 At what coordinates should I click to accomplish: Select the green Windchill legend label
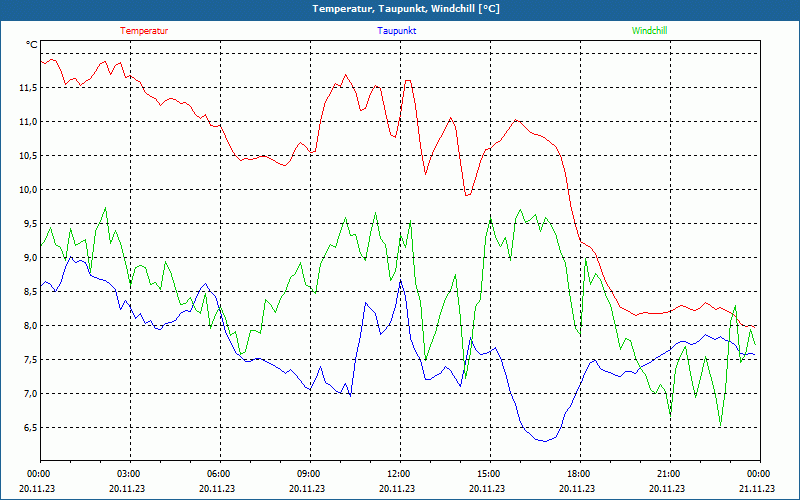(x=649, y=31)
